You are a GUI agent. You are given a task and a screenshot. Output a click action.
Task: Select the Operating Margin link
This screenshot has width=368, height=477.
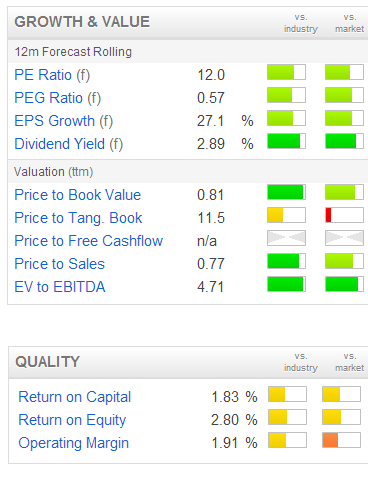click(74, 443)
